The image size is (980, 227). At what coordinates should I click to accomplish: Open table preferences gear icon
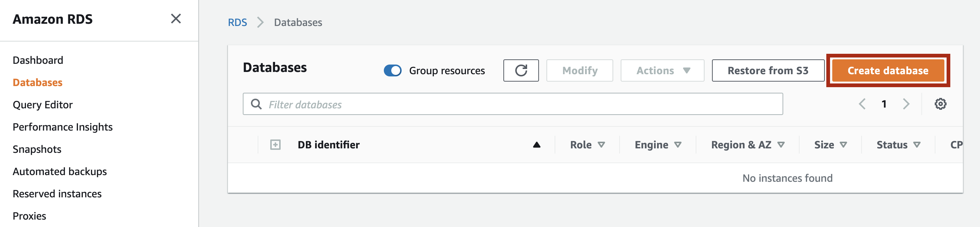coord(940,104)
